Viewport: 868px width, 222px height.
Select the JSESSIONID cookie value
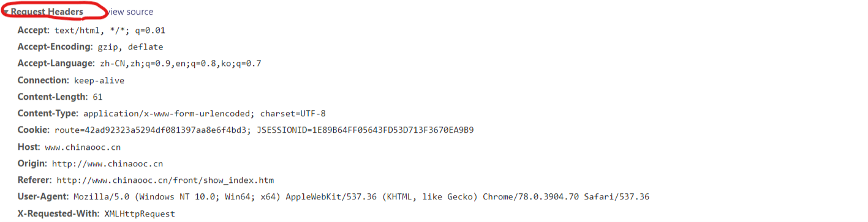[365, 130]
